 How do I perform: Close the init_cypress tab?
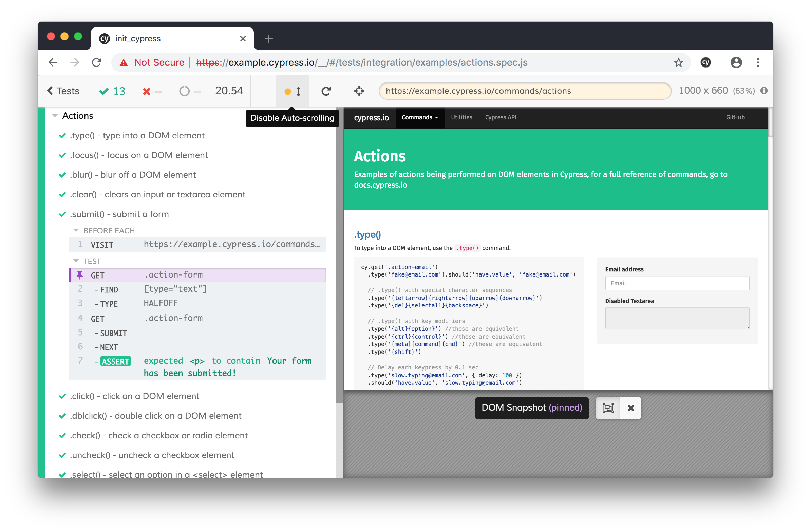[x=243, y=39]
